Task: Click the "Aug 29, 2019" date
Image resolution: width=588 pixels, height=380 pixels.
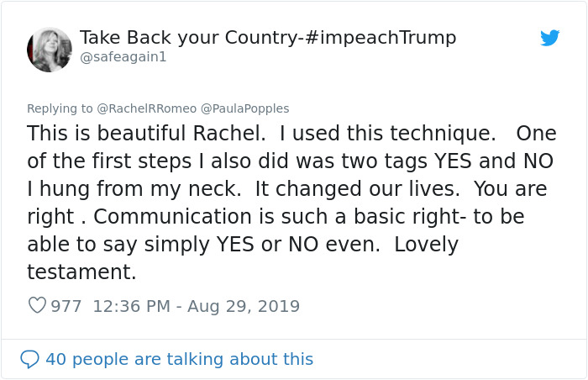Action: [244, 306]
